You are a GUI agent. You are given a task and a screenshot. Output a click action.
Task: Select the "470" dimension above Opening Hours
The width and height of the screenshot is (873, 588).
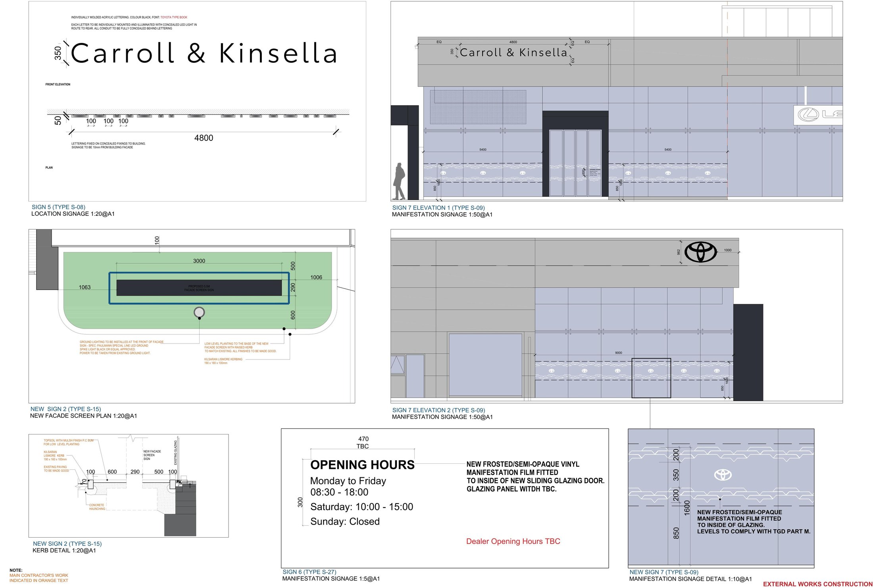tap(363, 439)
